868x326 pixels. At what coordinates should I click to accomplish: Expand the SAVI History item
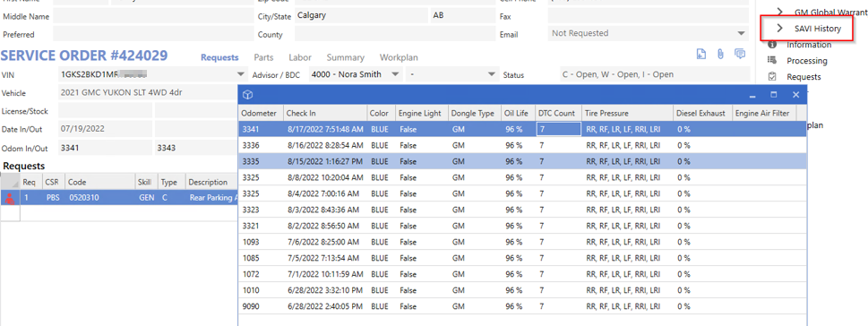(780, 29)
